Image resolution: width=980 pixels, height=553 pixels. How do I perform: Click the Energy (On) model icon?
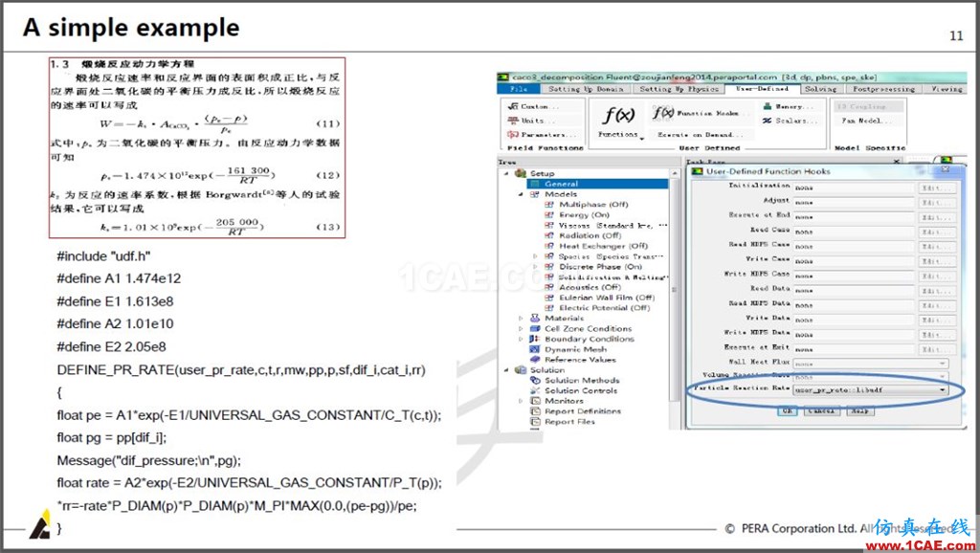549,214
